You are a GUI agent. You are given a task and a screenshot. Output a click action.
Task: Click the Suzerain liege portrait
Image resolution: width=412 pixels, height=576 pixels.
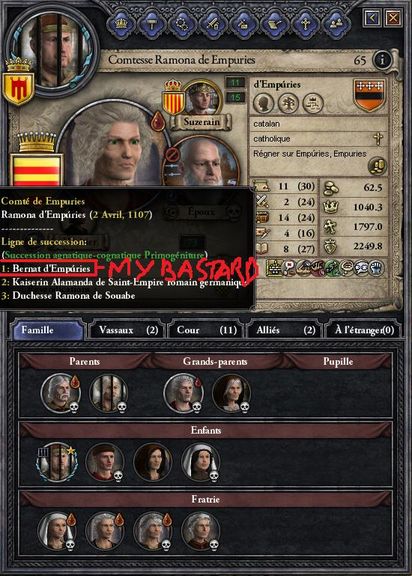[x=203, y=98]
